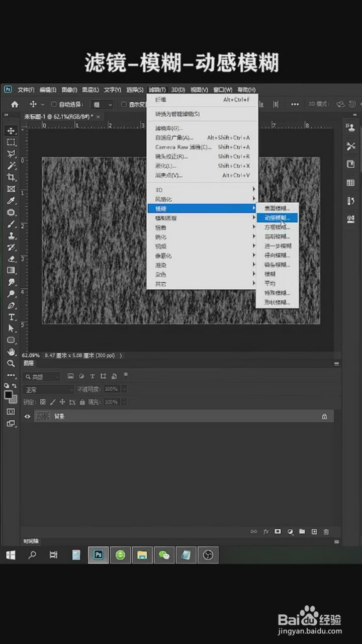This screenshot has height=644, width=362.
Task: Open the Edit Toolbar three-dots menu
Action: (x=11, y=375)
